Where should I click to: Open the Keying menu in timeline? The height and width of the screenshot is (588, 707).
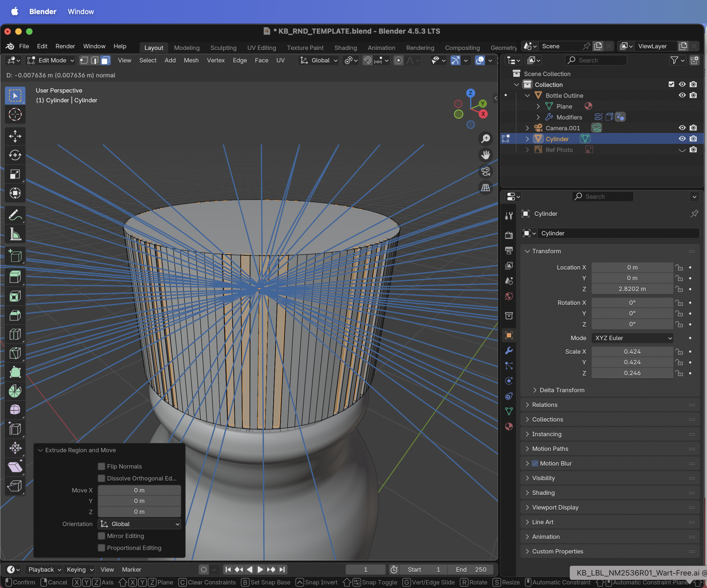[80, 569]
